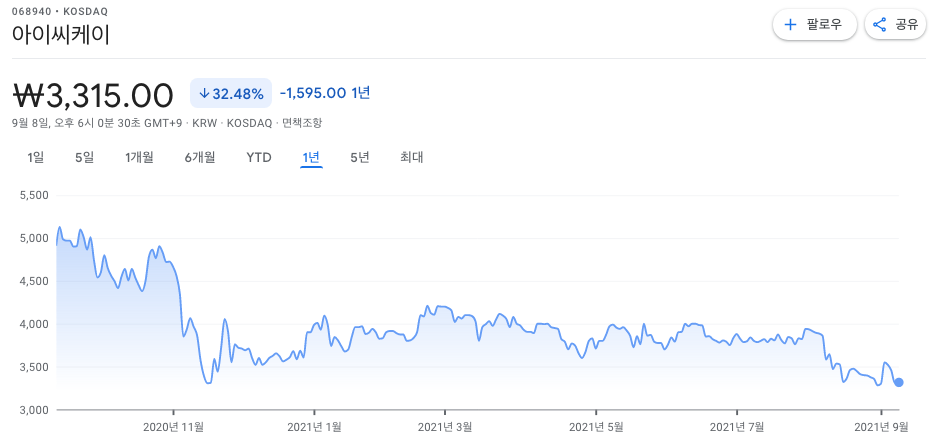The width and height of the screenshot is (929, 443).
Task: Click the current price dot on chart end
Action: point(899,382)
